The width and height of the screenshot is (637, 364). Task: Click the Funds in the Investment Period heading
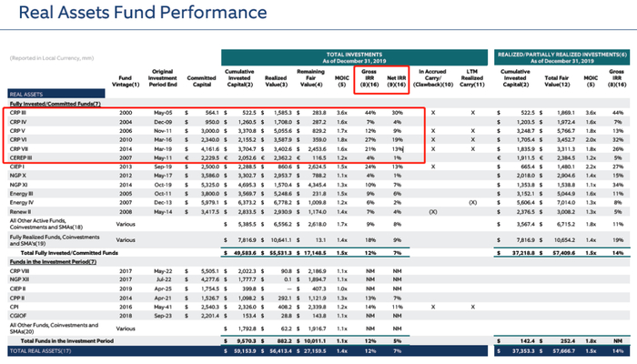(x=53, y=262)
